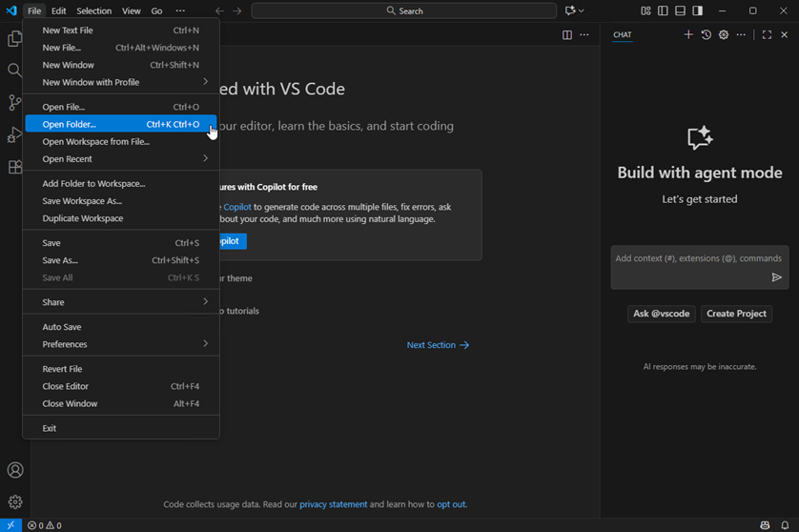Select Add Folder to Workspace...
799x532 pixels.
point(121,183)
